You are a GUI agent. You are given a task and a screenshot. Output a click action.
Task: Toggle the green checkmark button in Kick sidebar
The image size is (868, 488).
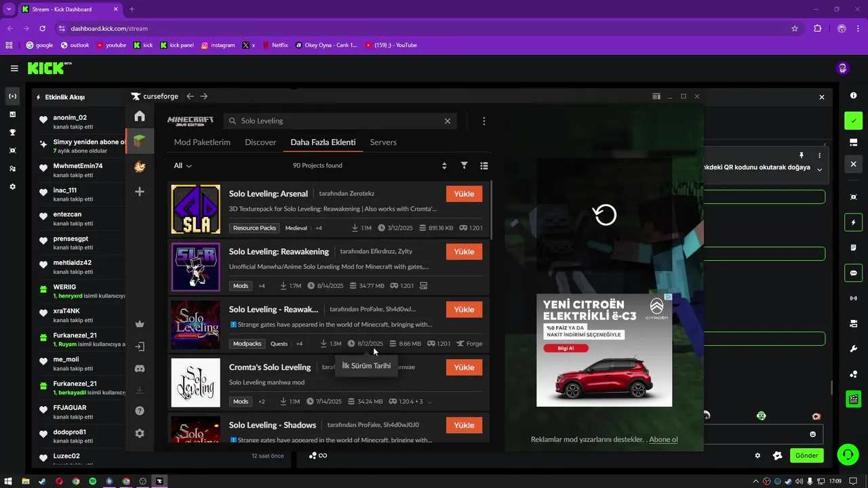853,121
